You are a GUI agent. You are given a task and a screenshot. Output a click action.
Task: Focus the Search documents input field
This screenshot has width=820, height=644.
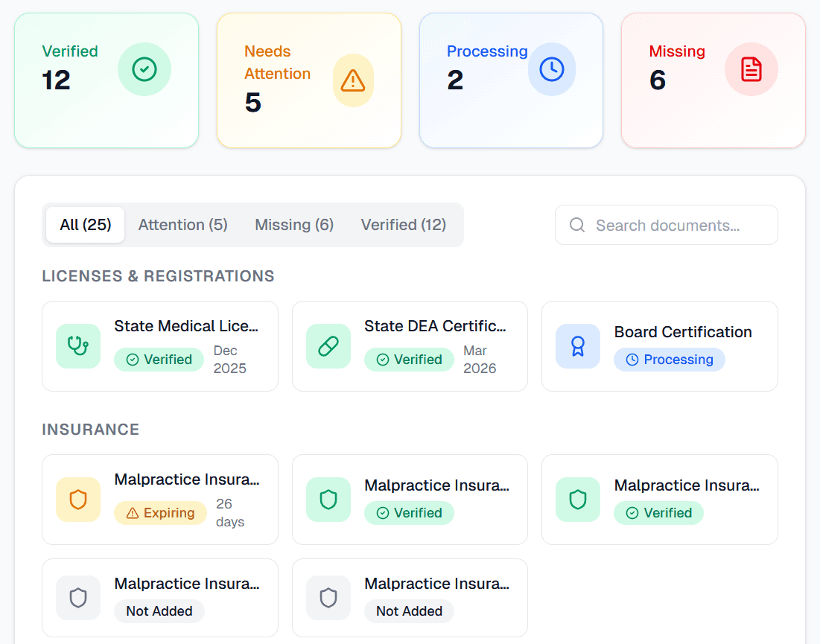point(667,225)
